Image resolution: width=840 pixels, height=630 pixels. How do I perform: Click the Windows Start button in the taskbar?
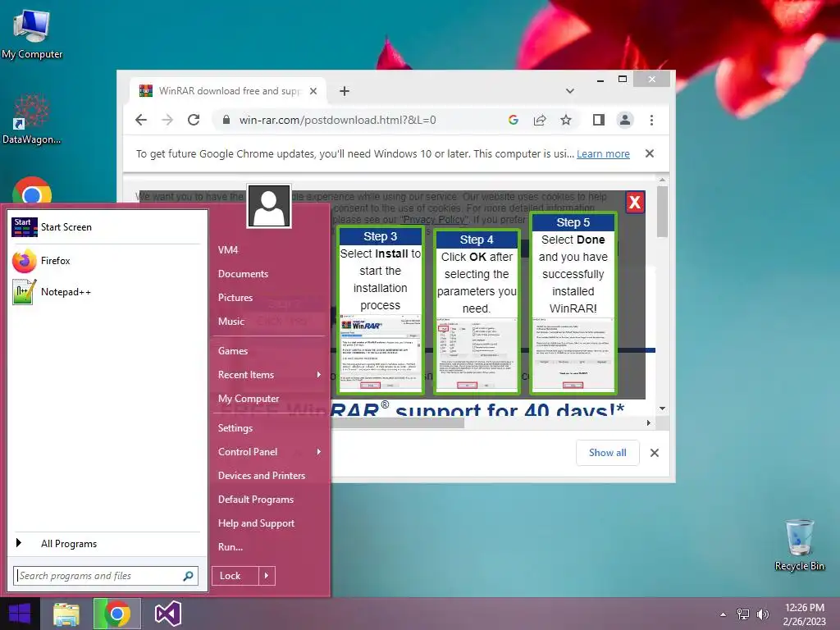tap(20, 614)
